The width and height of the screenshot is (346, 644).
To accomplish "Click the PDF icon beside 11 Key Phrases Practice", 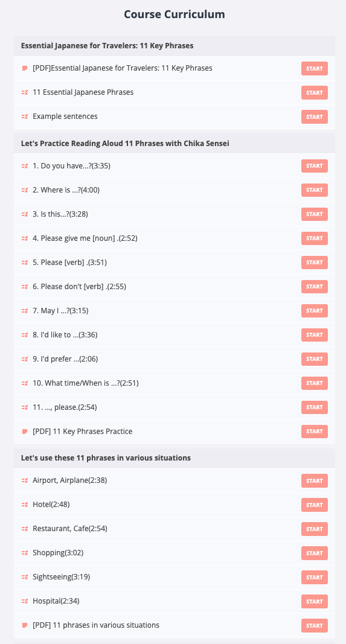I will coord(25,432).
